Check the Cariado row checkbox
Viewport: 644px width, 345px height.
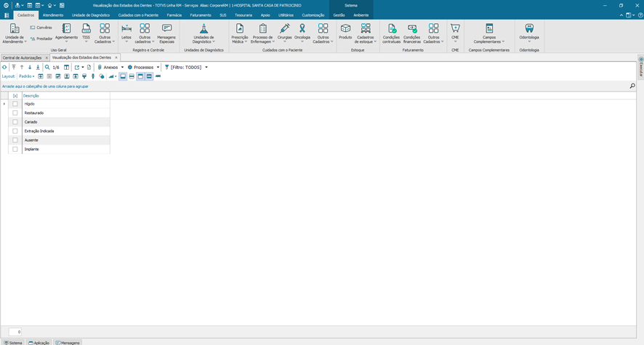(15, 122)
